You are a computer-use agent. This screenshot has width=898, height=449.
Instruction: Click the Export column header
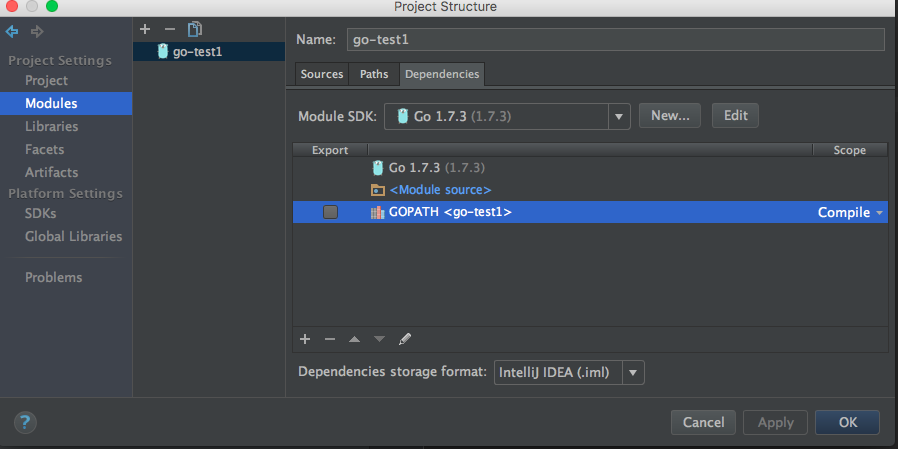click(330, 150)
